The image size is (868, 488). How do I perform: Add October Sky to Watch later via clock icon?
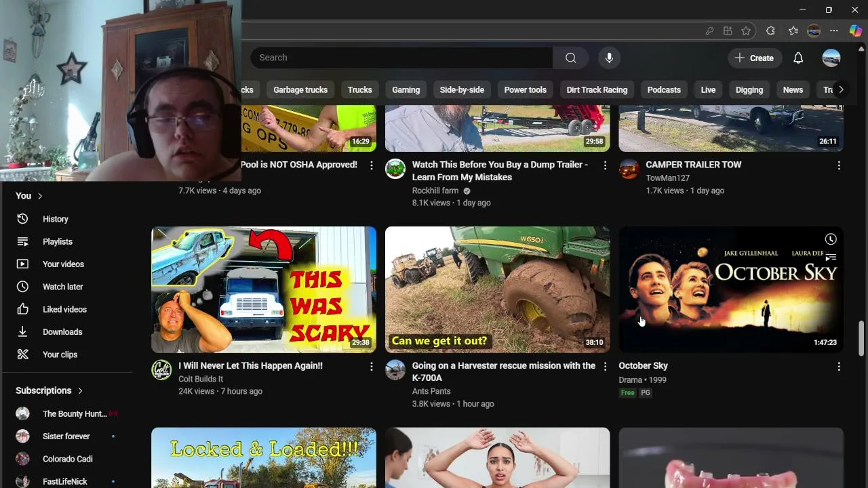click(831, 239)
